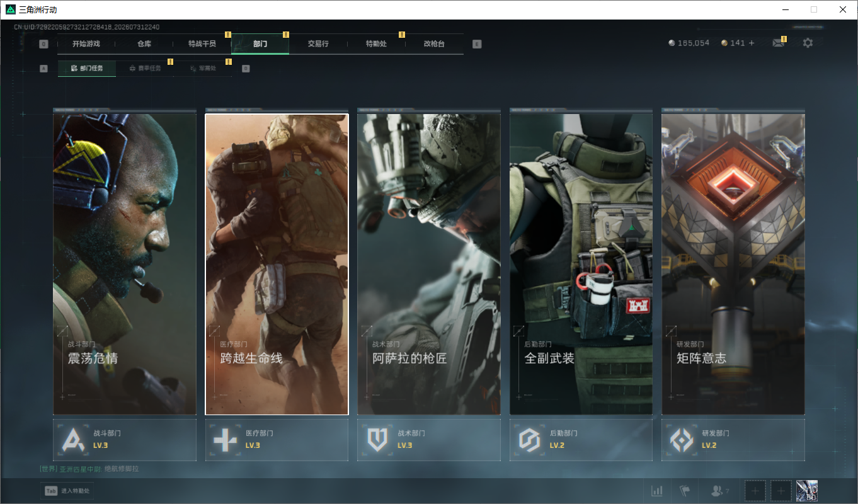Close the 三角洲行动 window
The image size is (858, 504).
[843, 9]
